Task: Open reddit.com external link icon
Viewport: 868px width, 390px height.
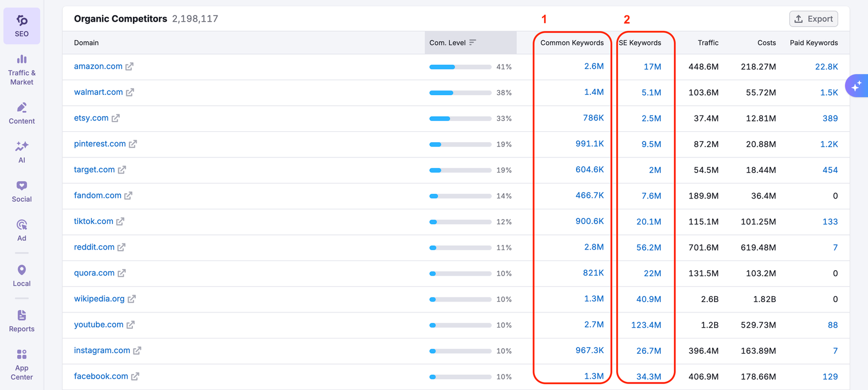Action: (121, 247)
